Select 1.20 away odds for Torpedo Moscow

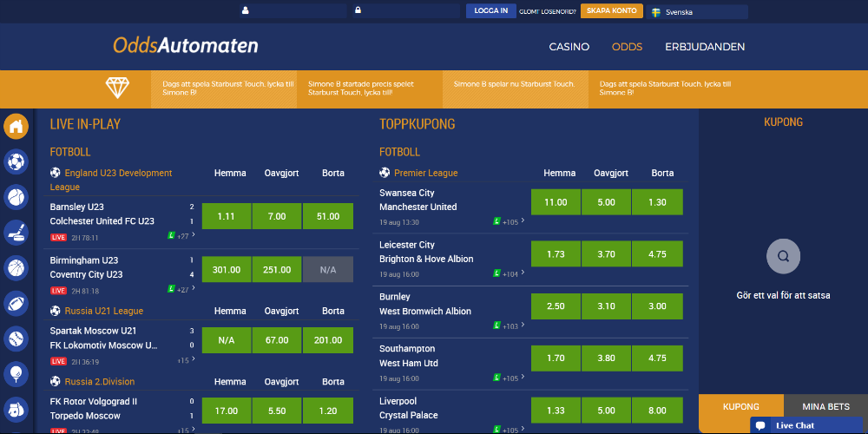point(328,411)
